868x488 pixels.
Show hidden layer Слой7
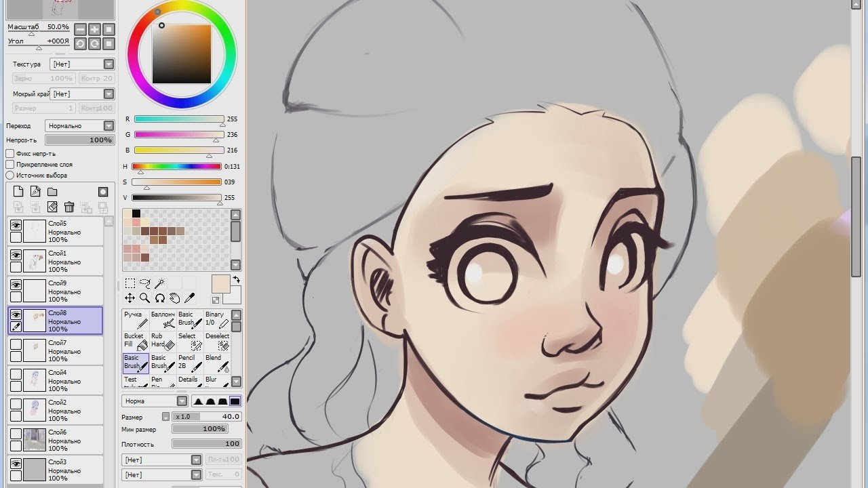point(16,344)
